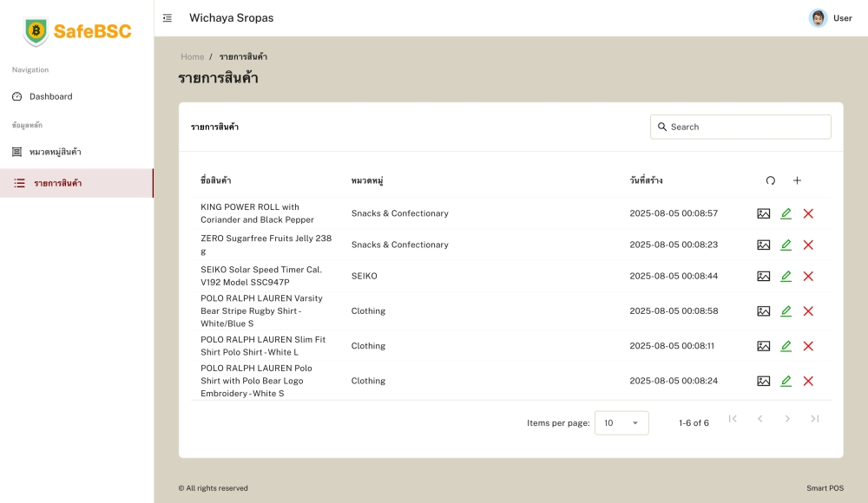Click the search magnifier icon

(x=662, y=127)
